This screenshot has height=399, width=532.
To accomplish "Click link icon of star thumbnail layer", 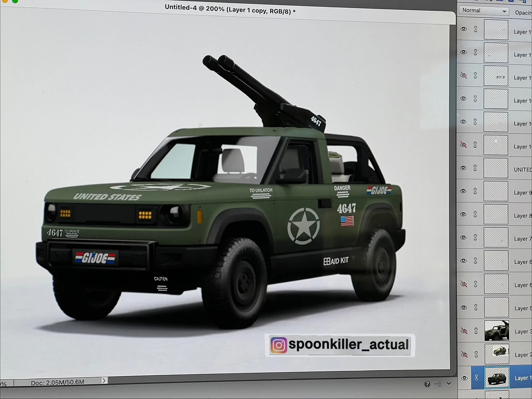I will click(475, 145).
